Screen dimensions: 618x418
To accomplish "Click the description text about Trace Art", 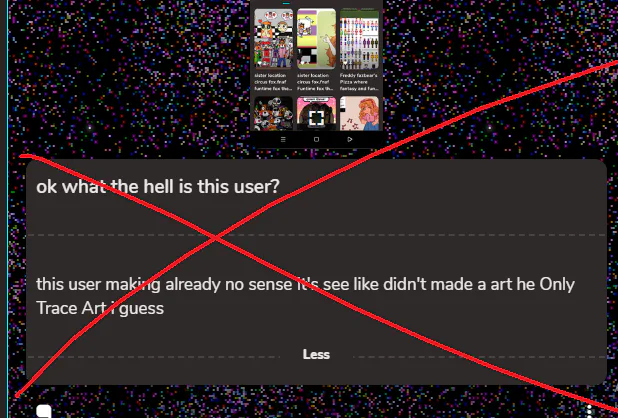I will 305,296.
